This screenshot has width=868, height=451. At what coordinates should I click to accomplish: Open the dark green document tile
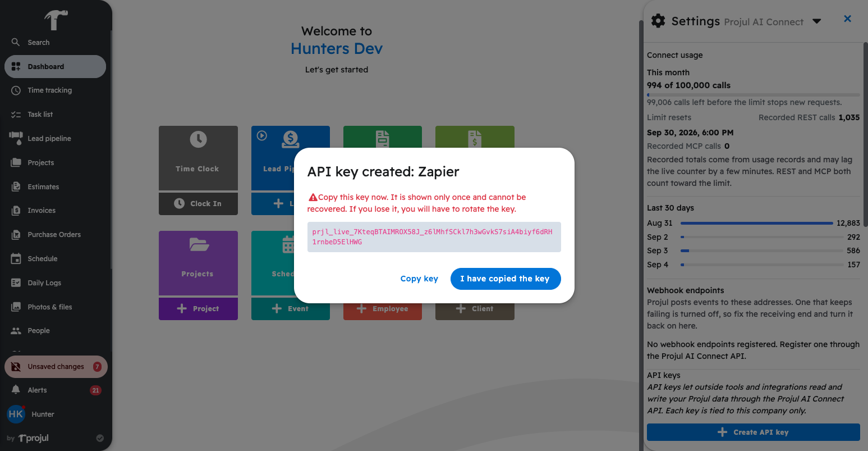point(383,136)
